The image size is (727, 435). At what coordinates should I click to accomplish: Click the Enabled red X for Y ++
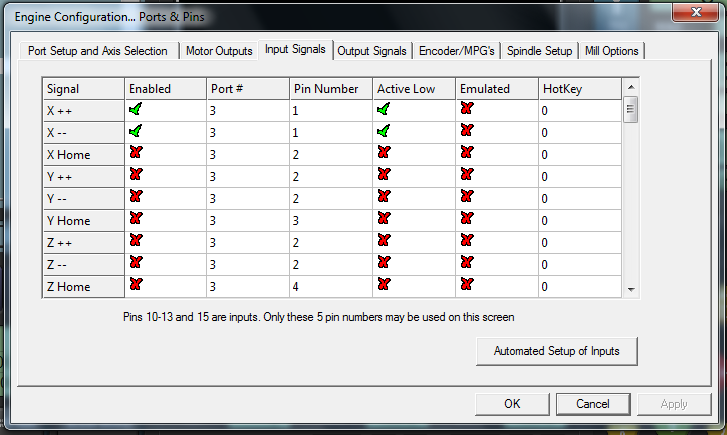pyautogui.click(x=136, y=174)
